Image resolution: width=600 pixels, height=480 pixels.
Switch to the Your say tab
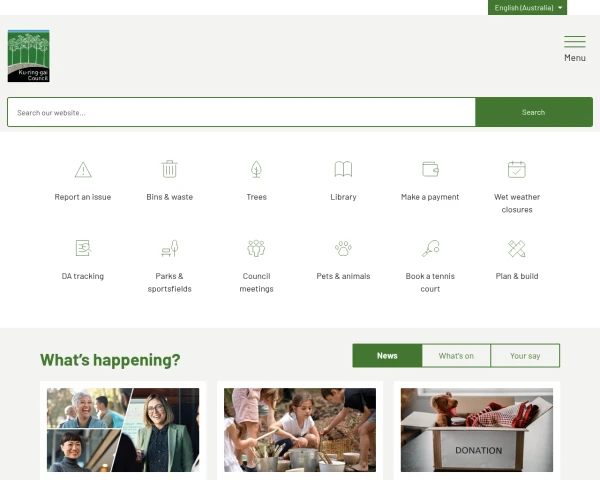525,356
